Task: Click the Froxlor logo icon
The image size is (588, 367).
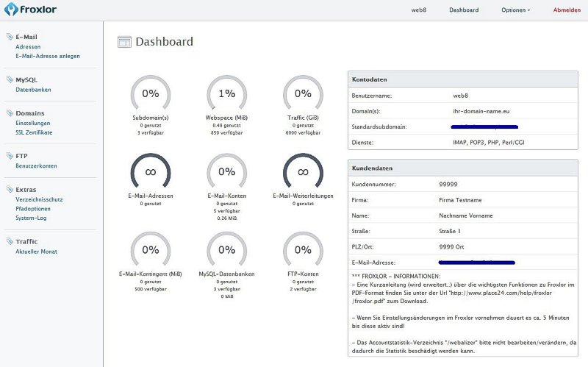Action: pos(10,10)
